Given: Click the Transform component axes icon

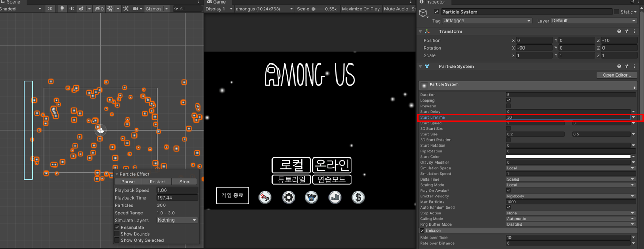Looking at the screenshot, I should tap(427, 31).
